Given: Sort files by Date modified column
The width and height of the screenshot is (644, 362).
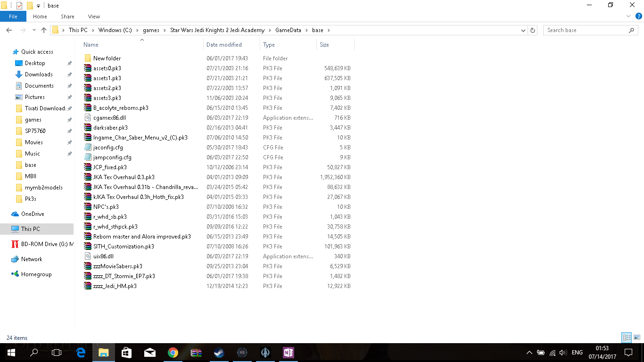Looking at the screenshot, I should coord(224,45).
